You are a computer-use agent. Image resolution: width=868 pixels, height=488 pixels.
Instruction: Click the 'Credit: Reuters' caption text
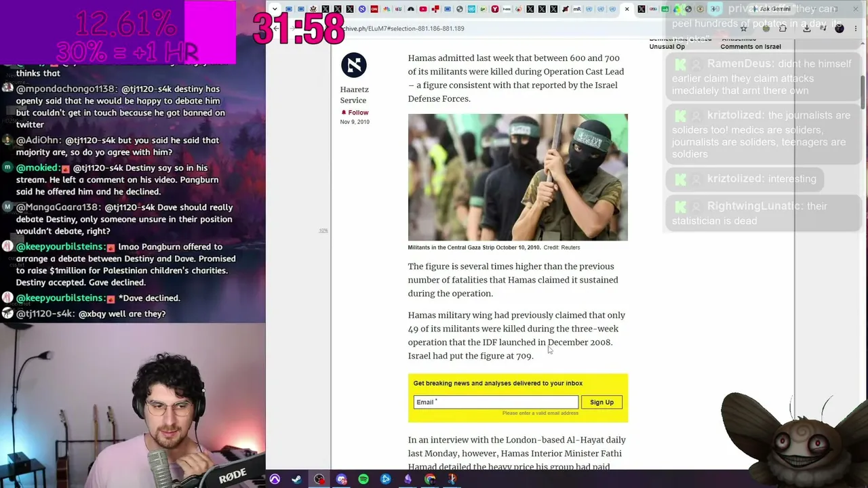coord(561,247)
